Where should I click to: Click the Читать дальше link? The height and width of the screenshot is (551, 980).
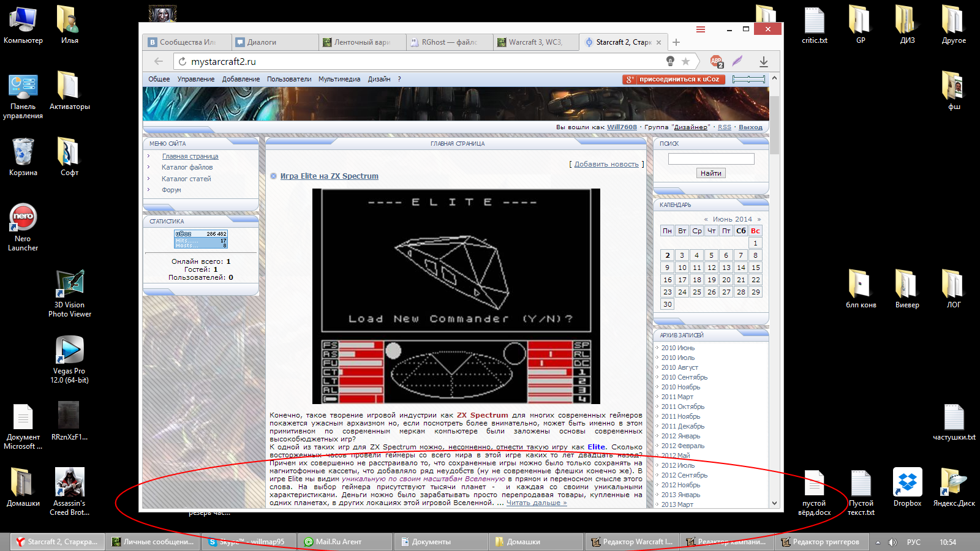point(537,503)
